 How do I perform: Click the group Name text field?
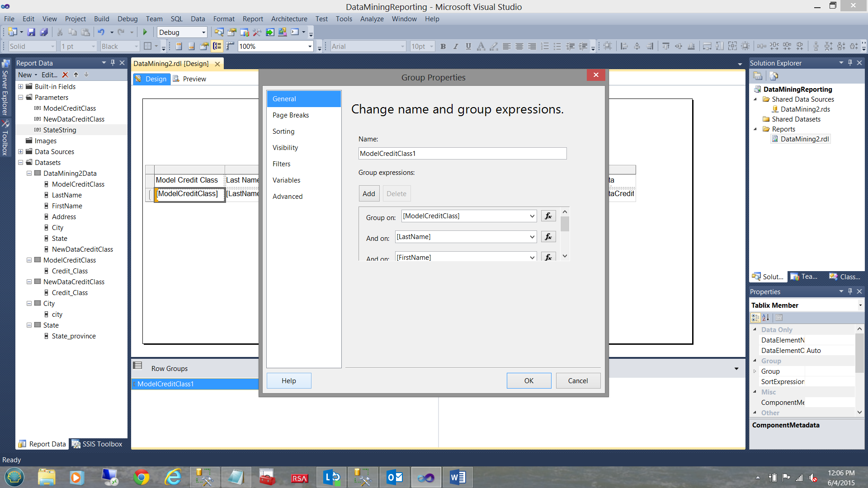462,154
